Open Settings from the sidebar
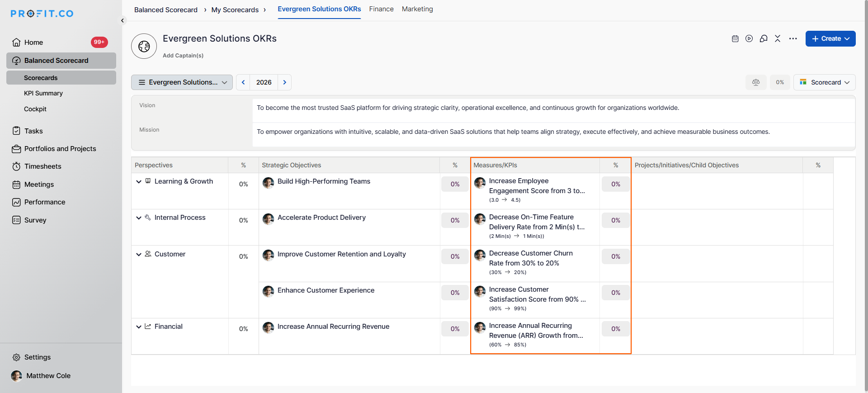This screenshot has height=393, width=868. [x=37, y=357]
